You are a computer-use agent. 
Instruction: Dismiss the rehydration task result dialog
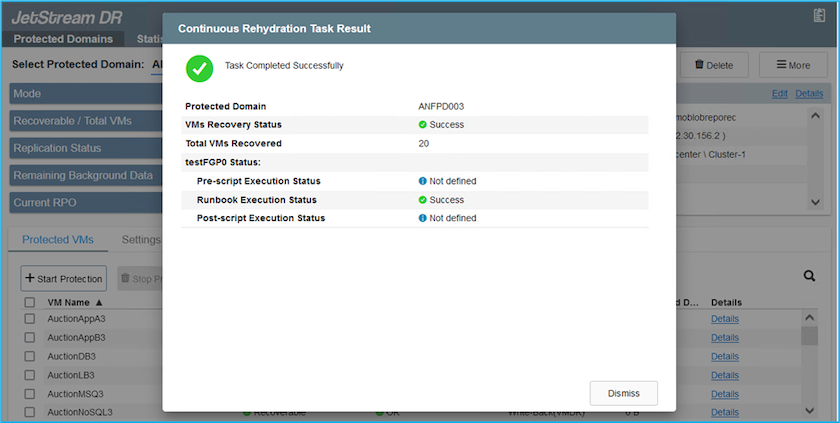(x=624, y=393)
